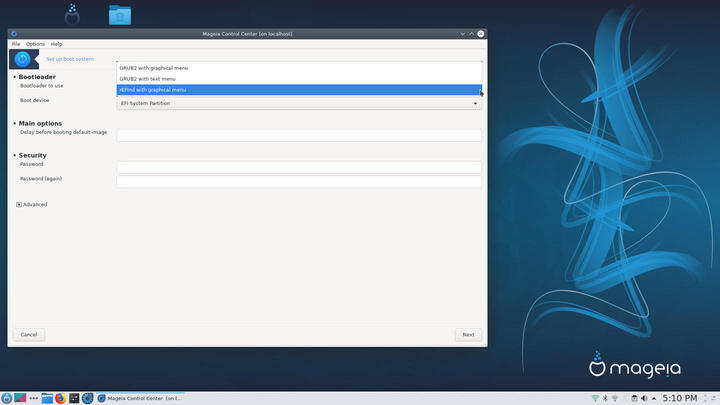Image resolution: width=720 pixels, height=405 pixels.
Task: Open Mageia Control Center launcher icon
Action: click(88, 398)
